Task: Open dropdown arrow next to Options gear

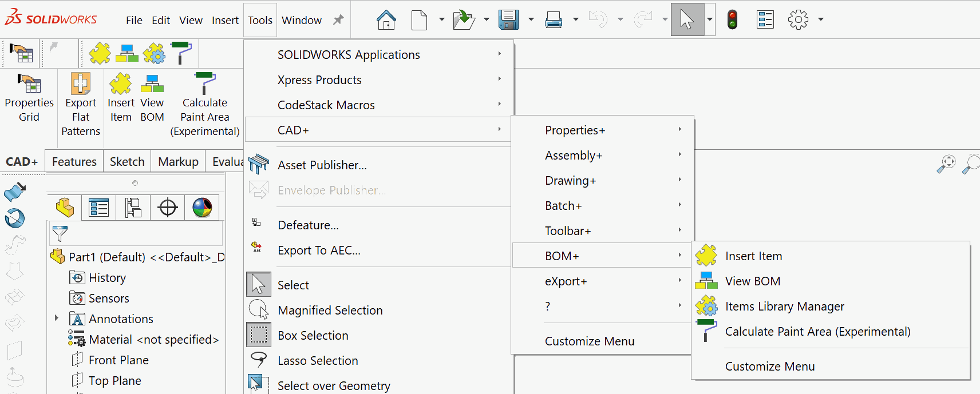Action: coord(820,19)
